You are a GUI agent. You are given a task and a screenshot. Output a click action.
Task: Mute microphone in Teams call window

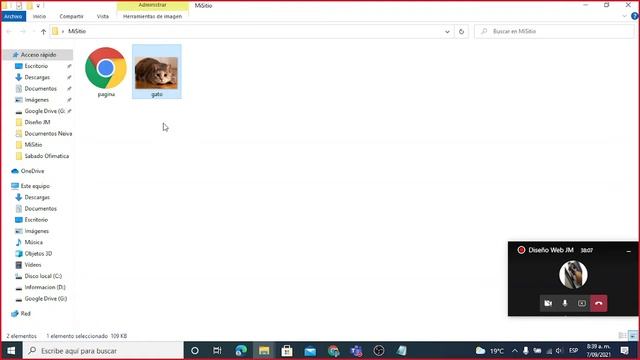click(x=565, y=303)
